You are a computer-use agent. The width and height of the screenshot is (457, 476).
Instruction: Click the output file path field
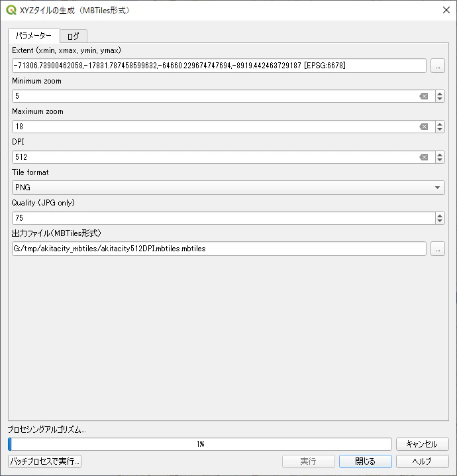(219, 249)
